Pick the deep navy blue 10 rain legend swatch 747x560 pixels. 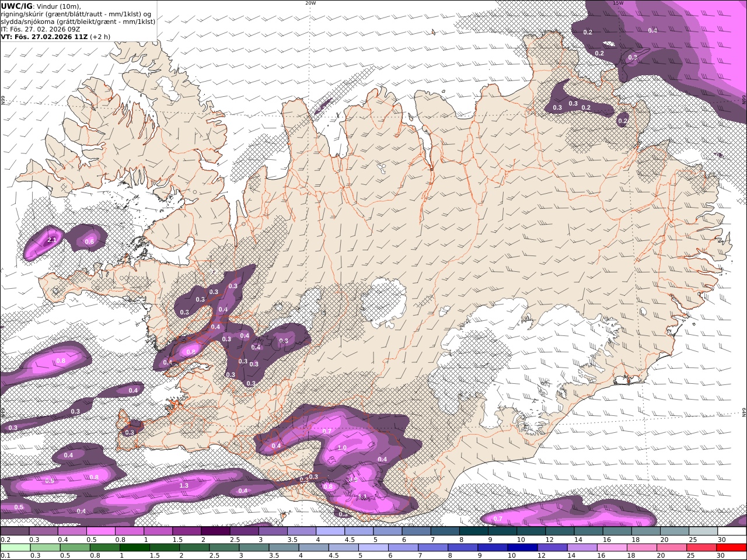click(522, 547)
